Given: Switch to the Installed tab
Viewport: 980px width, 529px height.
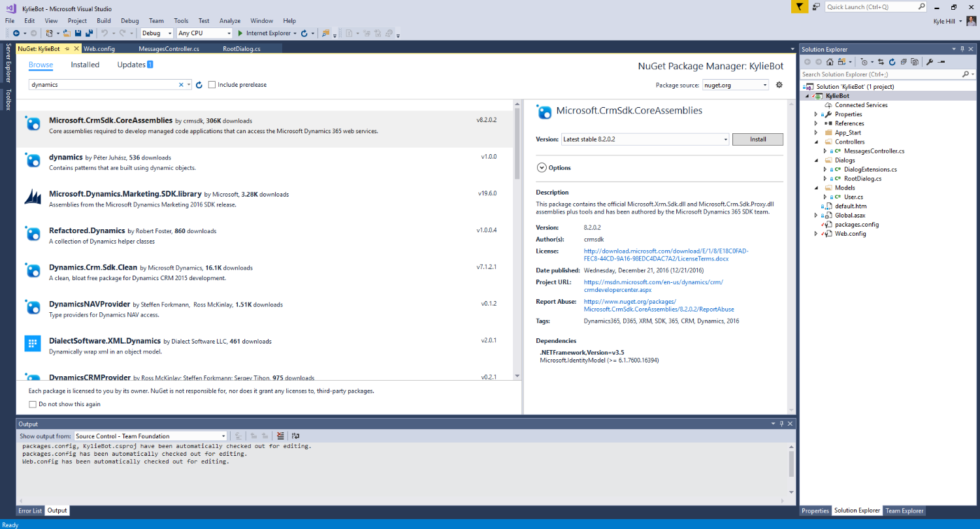Looking at the screenshot, I should 85,65.
